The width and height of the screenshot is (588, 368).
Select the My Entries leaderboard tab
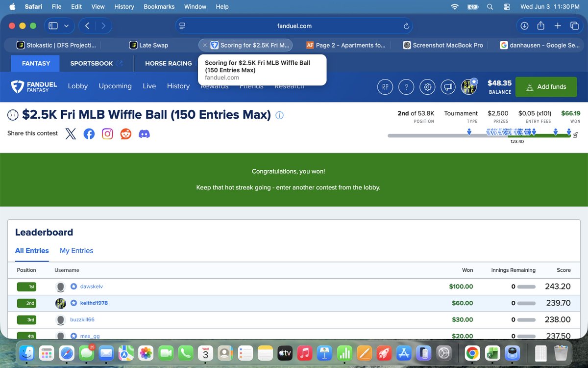tap(76, 251)
